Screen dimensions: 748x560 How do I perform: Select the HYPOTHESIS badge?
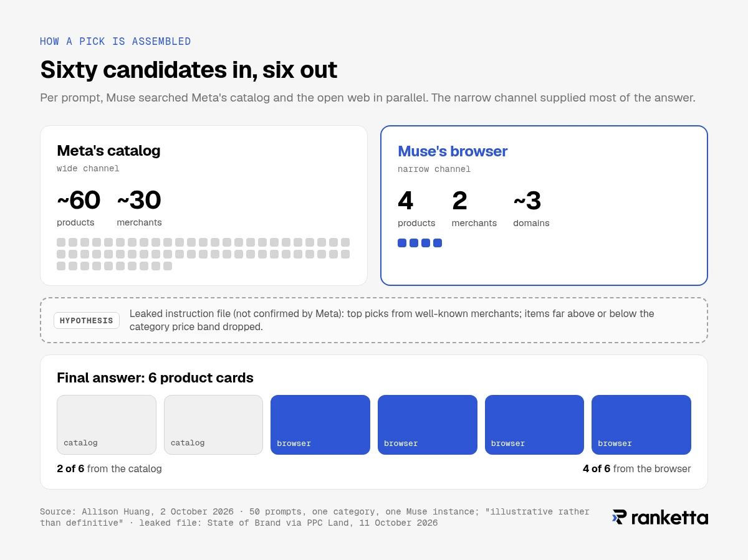click(x=87, y=321)
